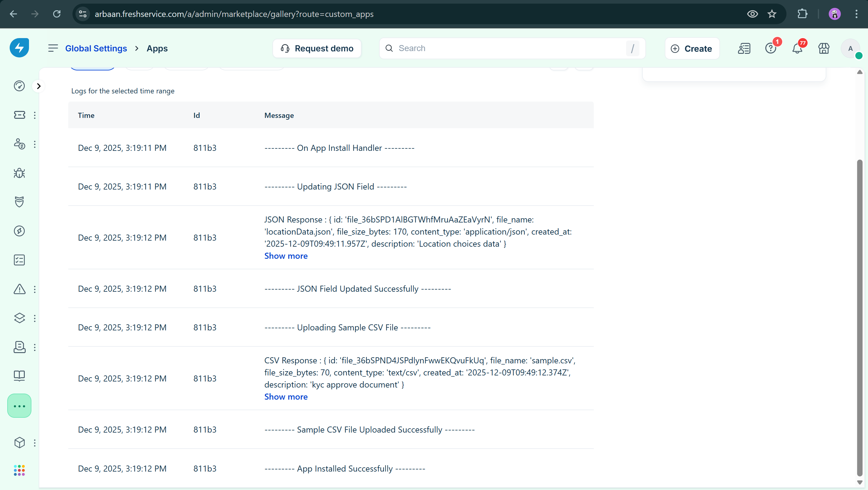This screenshot has width=868, height=490.
Task: Click the Assets layers sidebar icon
Action: point(19,318)
